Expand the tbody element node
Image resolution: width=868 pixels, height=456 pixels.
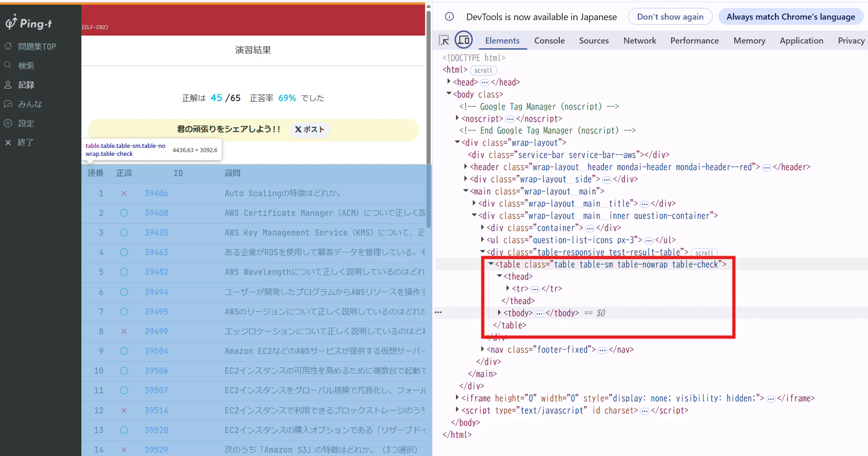coord(499,312)
